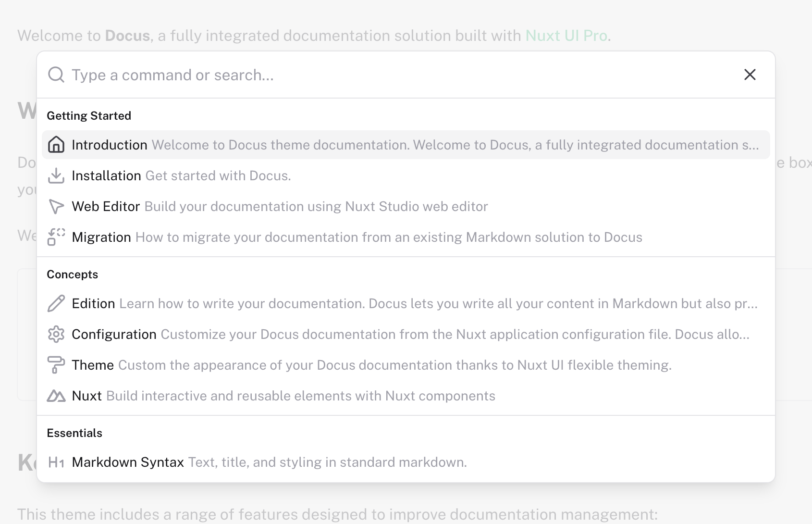This screenshot has height=524, width=812.
Task: Select the Configuration entry under Concepts
Action: click(114, 334)
